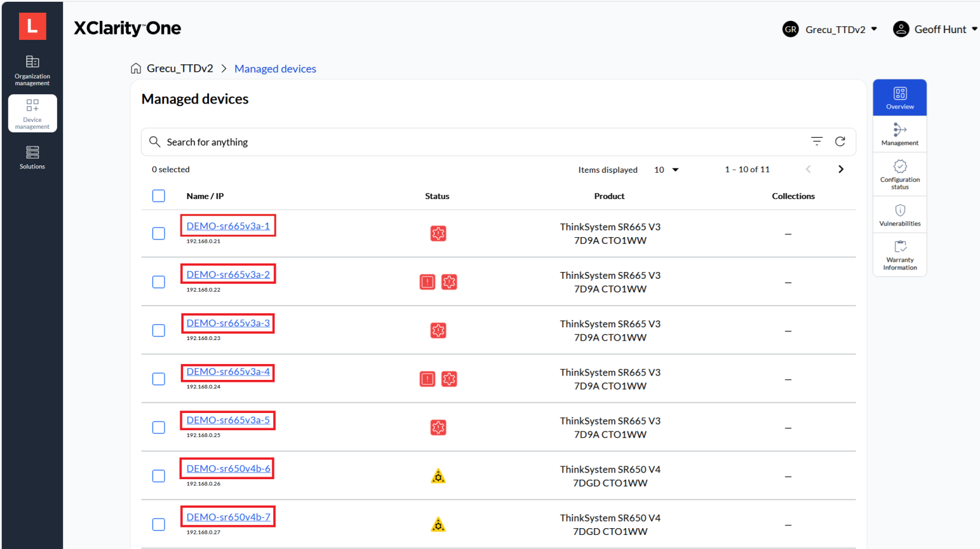
Task: Open device link DEMO-sr665v3a-3
Action: (x=228, y=323)
